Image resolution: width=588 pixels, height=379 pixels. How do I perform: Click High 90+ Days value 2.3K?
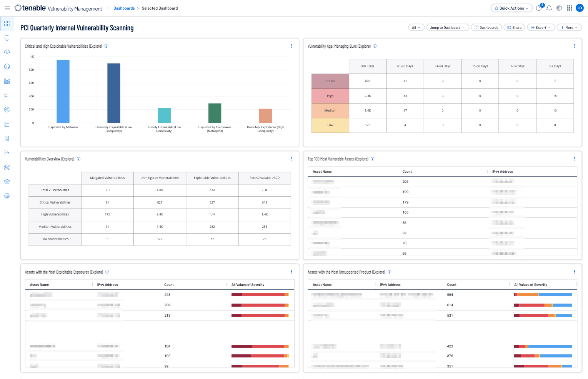point(368,96)
